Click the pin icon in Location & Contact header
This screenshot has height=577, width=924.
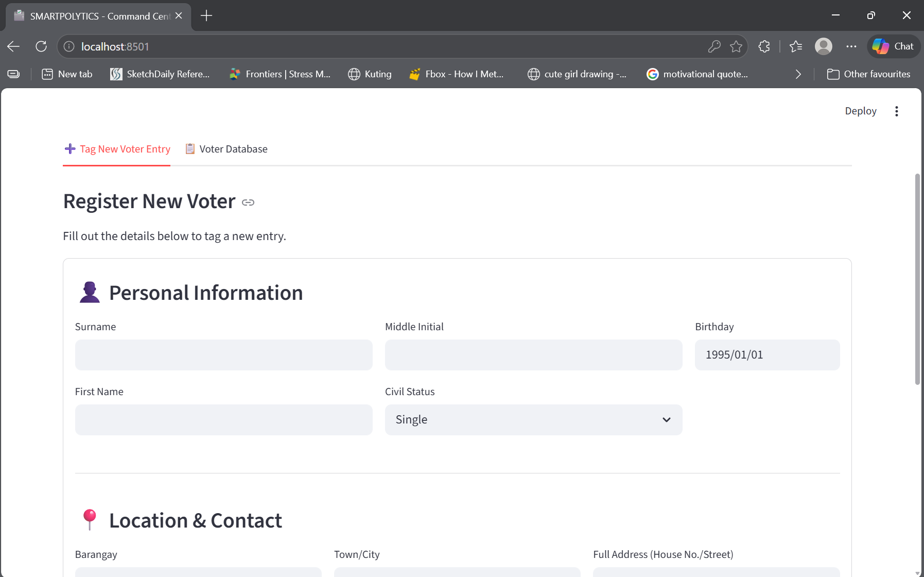click(90, 520)
